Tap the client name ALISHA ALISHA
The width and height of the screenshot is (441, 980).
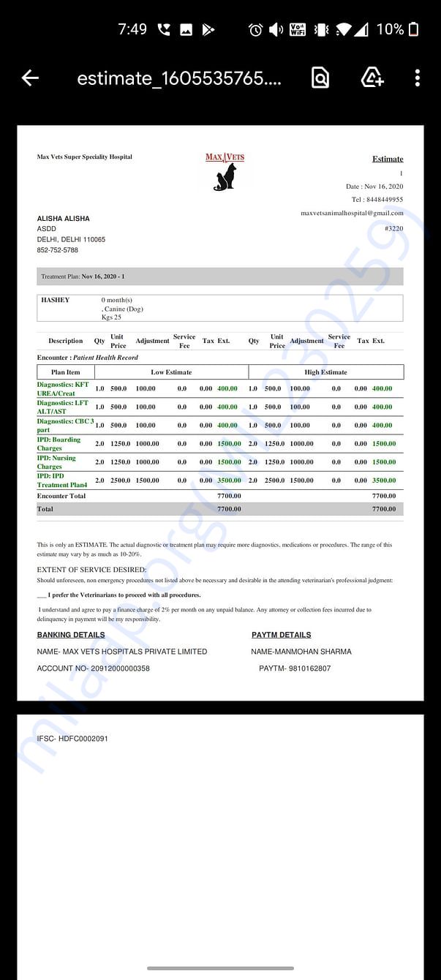coord(64,219)
